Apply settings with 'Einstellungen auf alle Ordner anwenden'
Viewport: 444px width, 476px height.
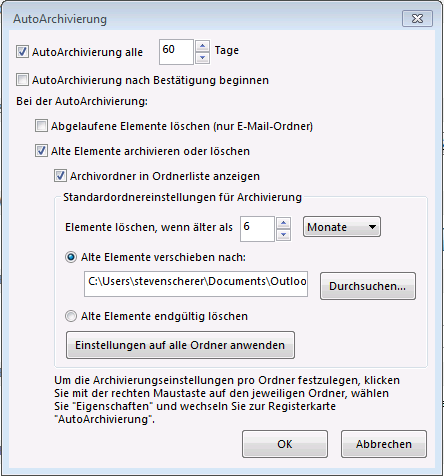tap(180, 345)
